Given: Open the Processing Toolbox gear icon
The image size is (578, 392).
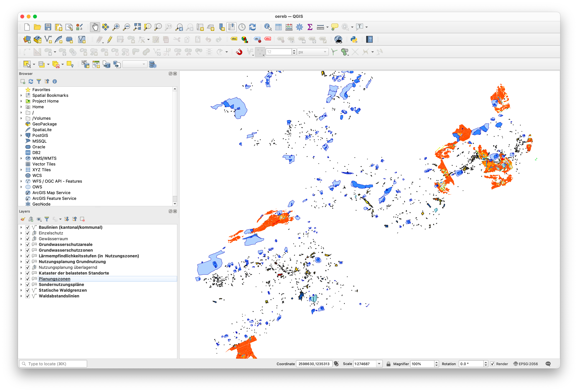Looking at the screenshot, I should pos(299,27).
